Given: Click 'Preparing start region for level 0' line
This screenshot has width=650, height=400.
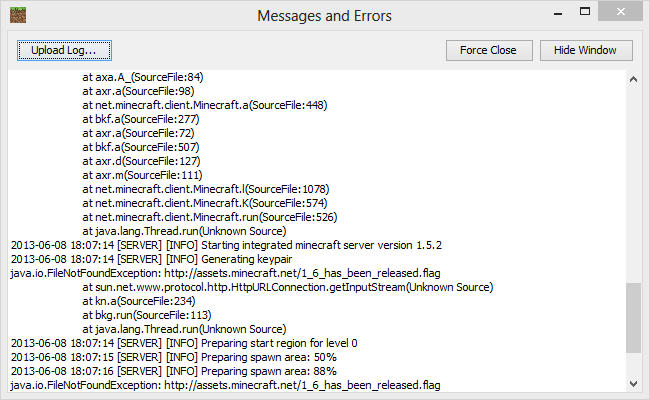Looking at the screenshot, I should tap(184, 343).
